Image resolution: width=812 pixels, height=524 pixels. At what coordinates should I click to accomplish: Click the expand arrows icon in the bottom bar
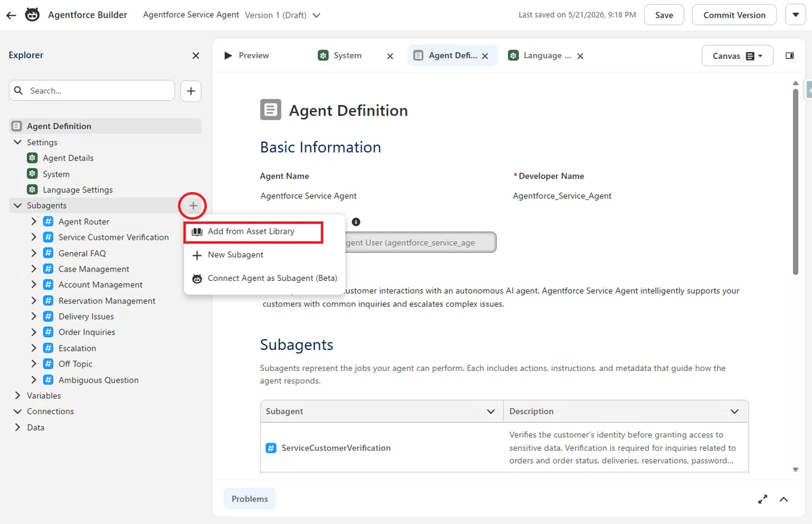click(763, 499)
